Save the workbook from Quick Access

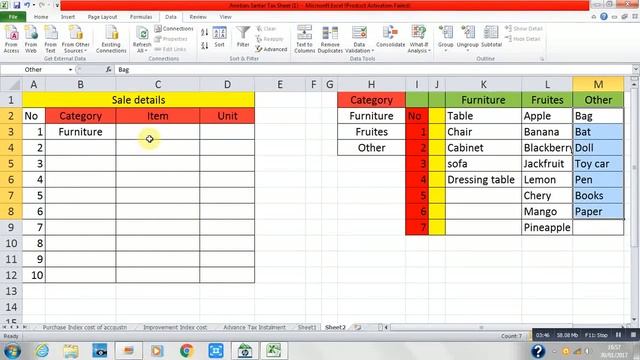(x=17, y=5)
